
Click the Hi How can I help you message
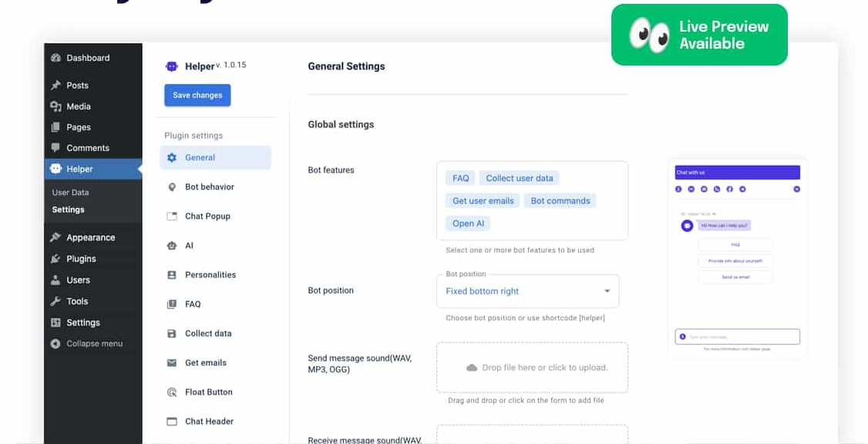pyautogui.click(x=724, y=226)
